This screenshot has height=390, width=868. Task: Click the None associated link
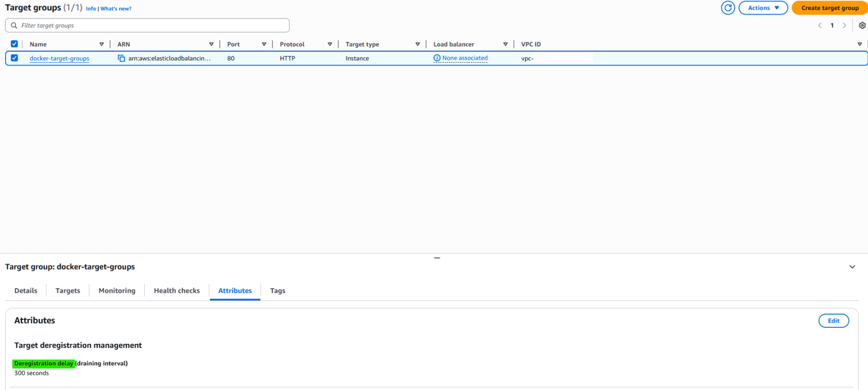pos(465,58)
